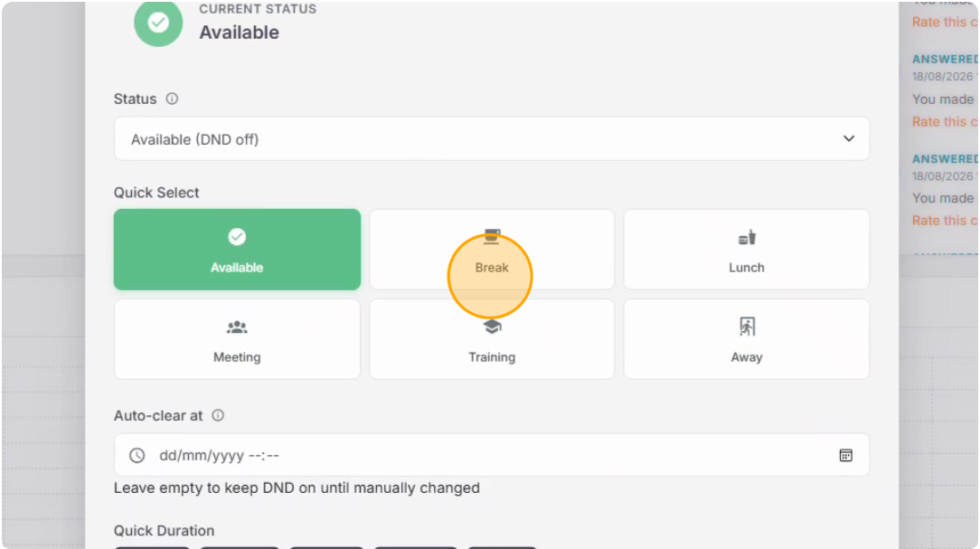Click the first Rate this call link
The image size is (980, 549).
pyautogui.click(x=944, y=22)
